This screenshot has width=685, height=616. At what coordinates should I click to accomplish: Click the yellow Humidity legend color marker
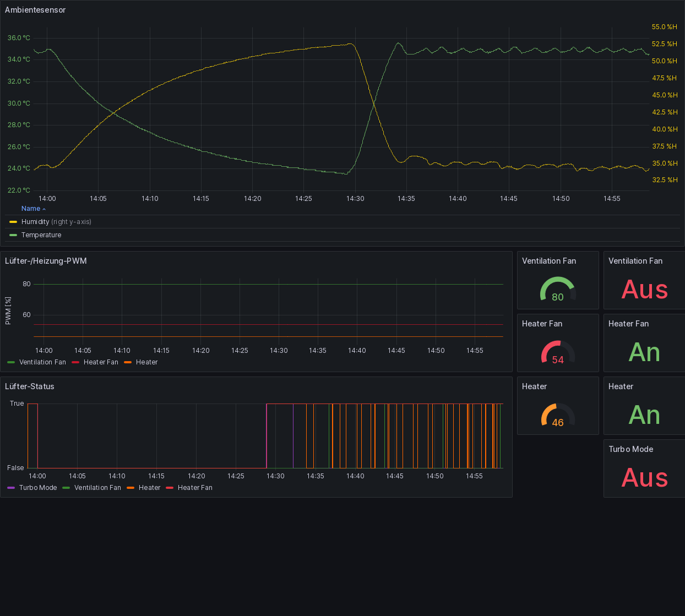pos(13,222)
